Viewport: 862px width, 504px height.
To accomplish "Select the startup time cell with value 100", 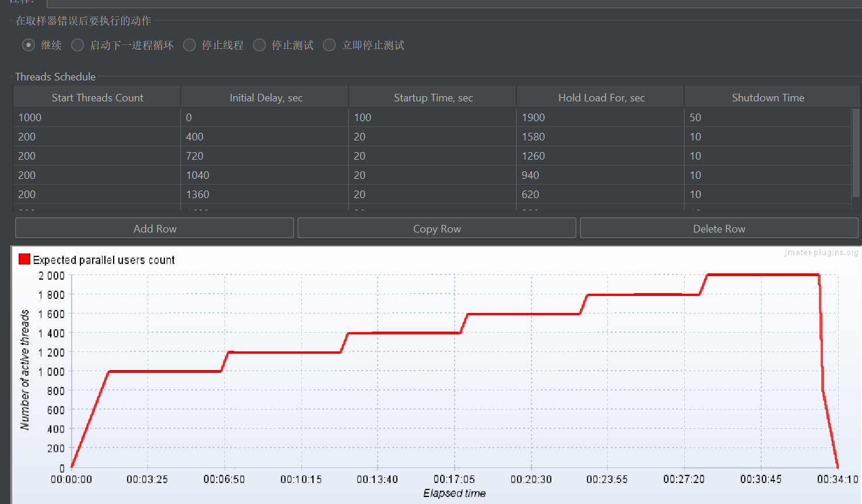I will (433, 117).
